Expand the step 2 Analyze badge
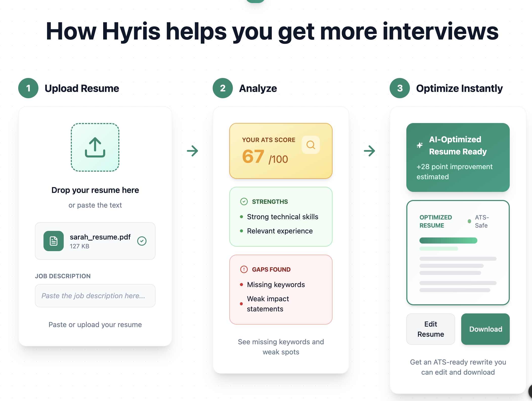This screenshot has height=401, width=532. click(x=223, y=88)
